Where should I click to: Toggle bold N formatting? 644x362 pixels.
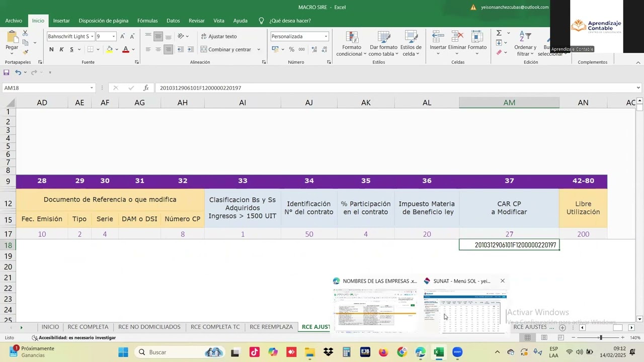click(51, 49)
